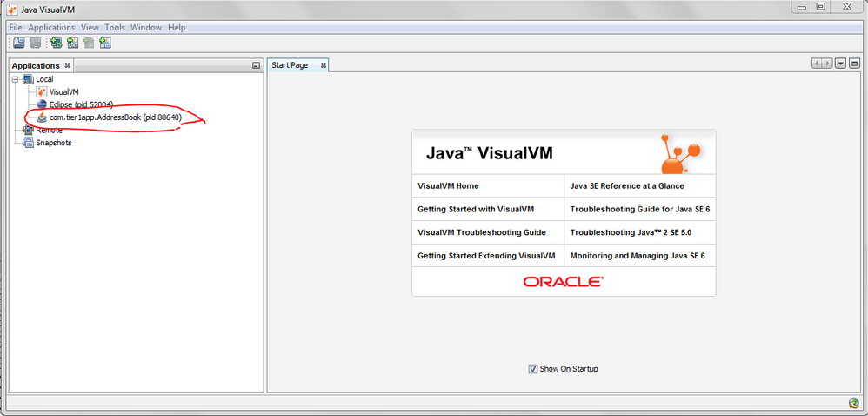Open the Applications menu
Image resolution: width=868 pixels, height=416 pixels.
(51, 27)
